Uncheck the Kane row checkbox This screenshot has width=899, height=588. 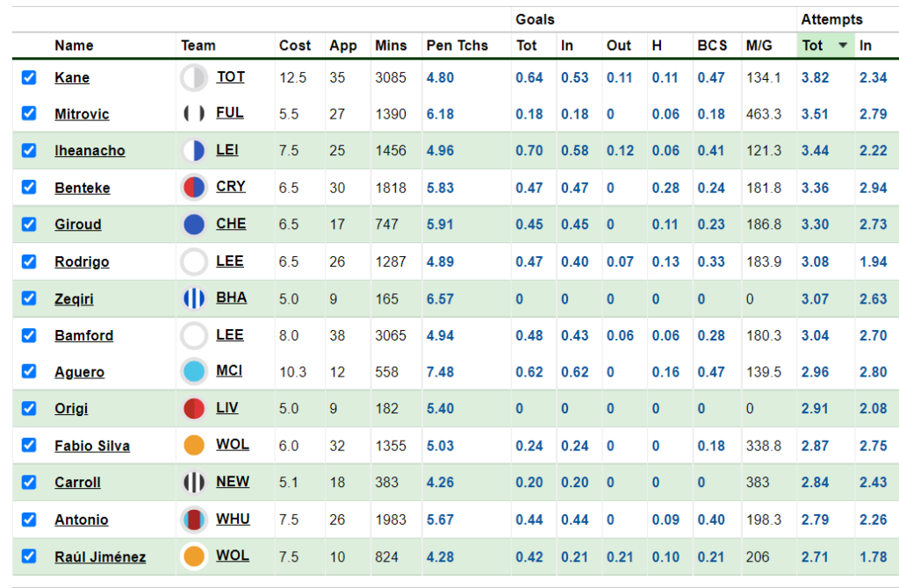tap(29, 77)
